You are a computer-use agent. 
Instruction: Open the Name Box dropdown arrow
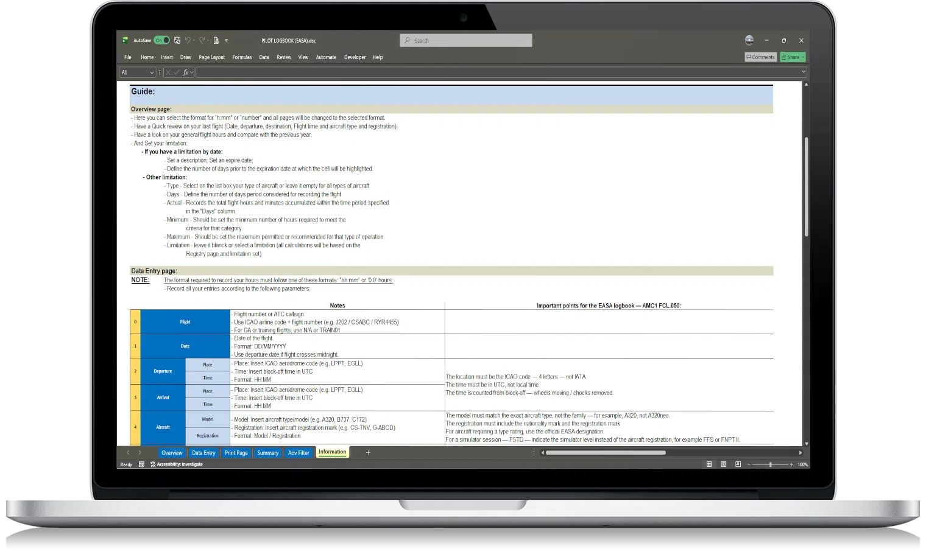(152, 72)
